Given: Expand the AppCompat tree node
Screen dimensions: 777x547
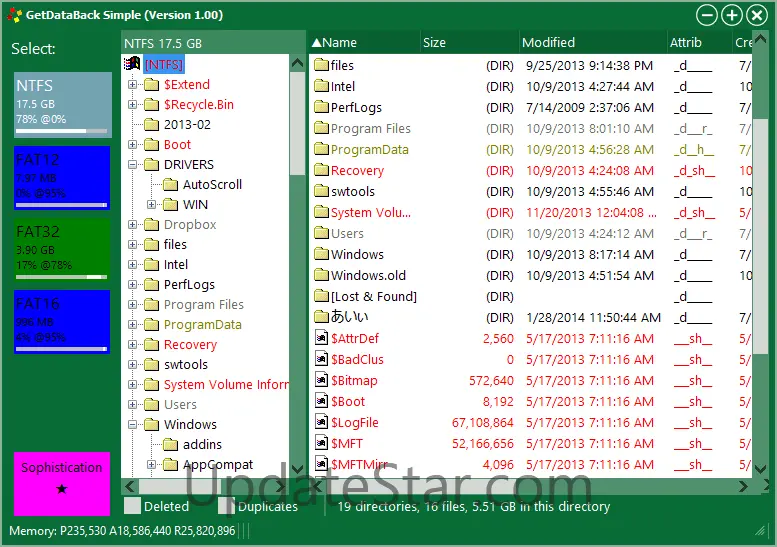Looking at the screenshot, I should point(152,465).
